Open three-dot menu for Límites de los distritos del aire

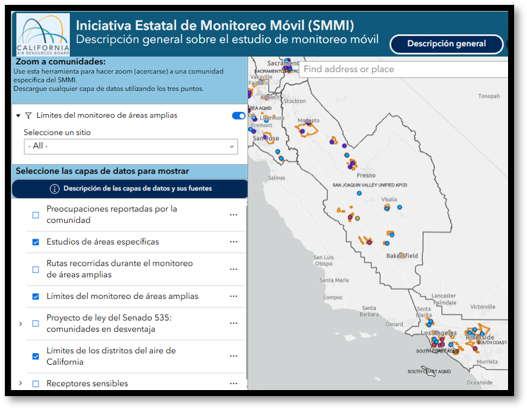234,356
